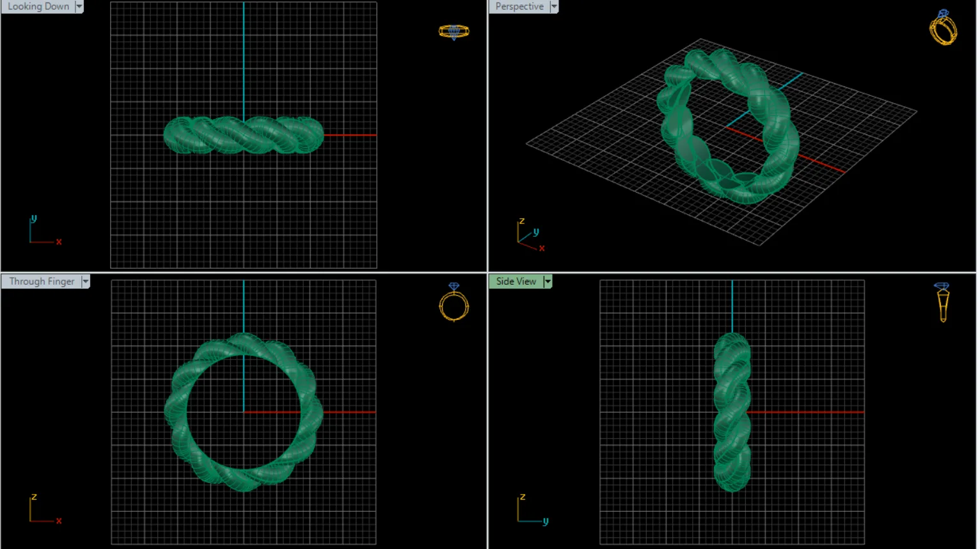
Task: Open the Looking Down viewport dropdown arrow
Action: coord(79,6)
